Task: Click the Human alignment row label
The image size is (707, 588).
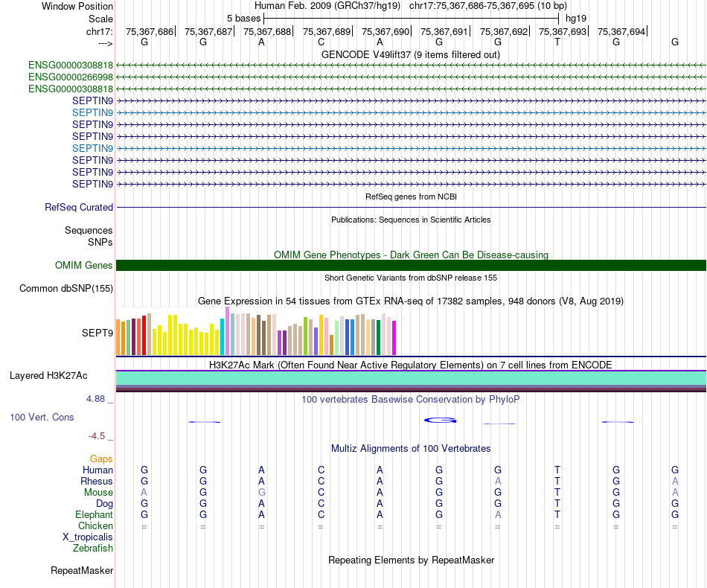Action: coord(97,470)
